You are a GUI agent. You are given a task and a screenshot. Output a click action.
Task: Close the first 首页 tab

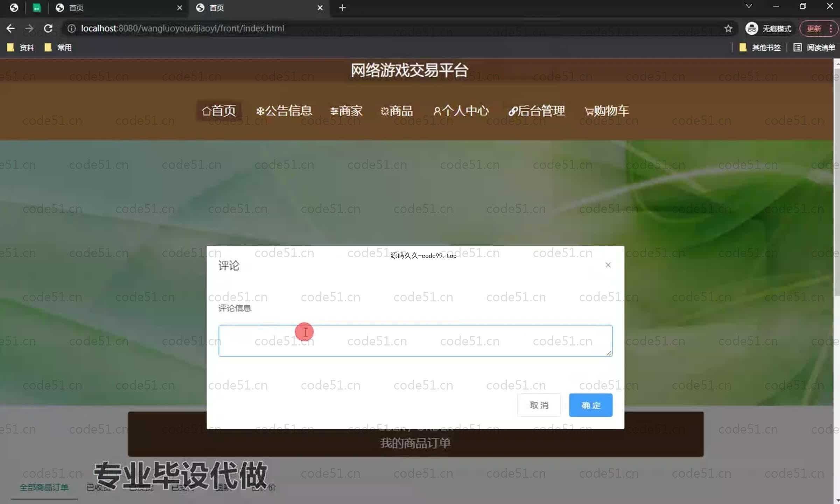coord(180,8)
